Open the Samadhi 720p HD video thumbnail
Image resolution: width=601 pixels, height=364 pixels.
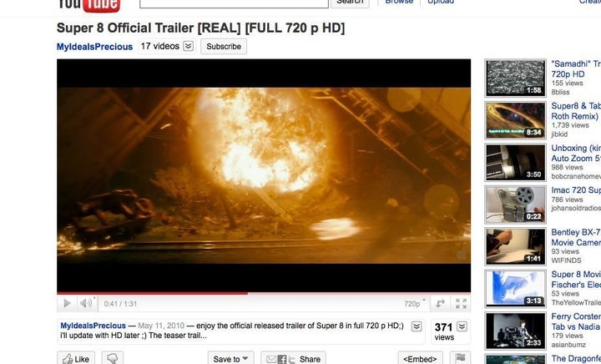(515, 78)
